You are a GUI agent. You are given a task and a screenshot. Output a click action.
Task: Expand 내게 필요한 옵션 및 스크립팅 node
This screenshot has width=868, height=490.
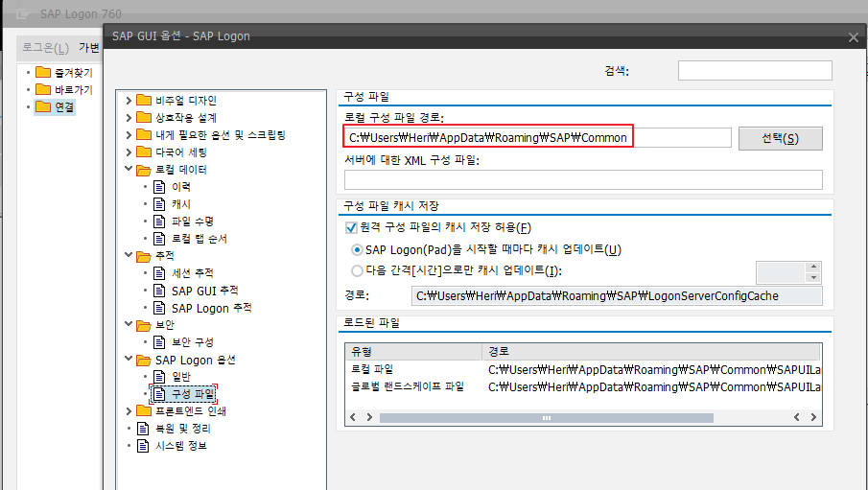[x=129, y=134]
